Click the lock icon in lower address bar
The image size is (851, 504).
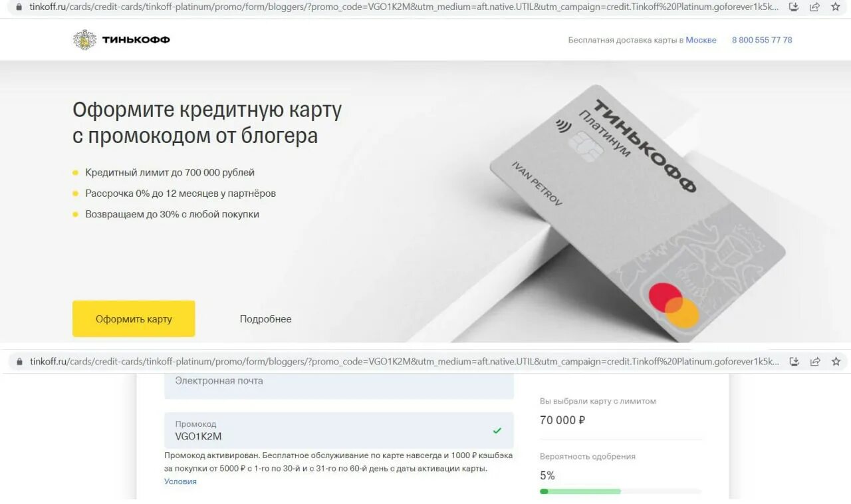[x=19, y=362]
